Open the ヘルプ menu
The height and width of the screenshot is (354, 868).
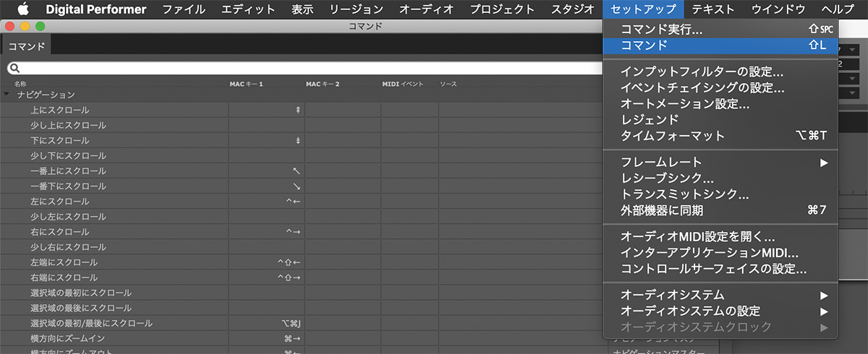838,9
